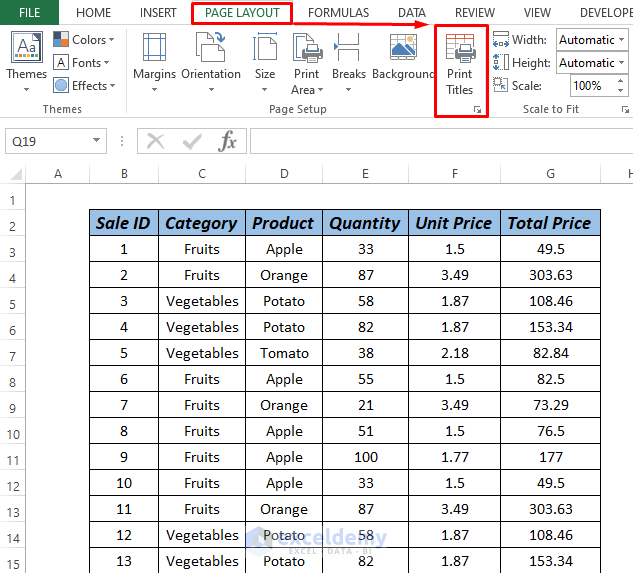633x573 pixels.
Task: Click in the formula bar
Action: coord(441,141)
